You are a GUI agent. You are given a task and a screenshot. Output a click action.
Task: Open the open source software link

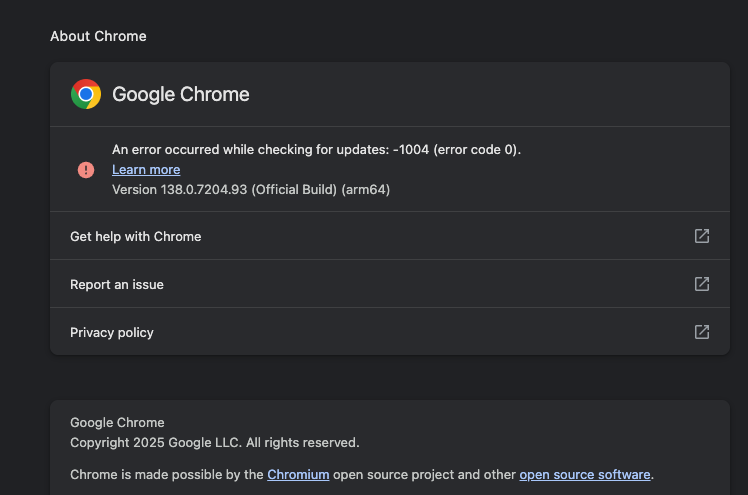click(585, 474)
